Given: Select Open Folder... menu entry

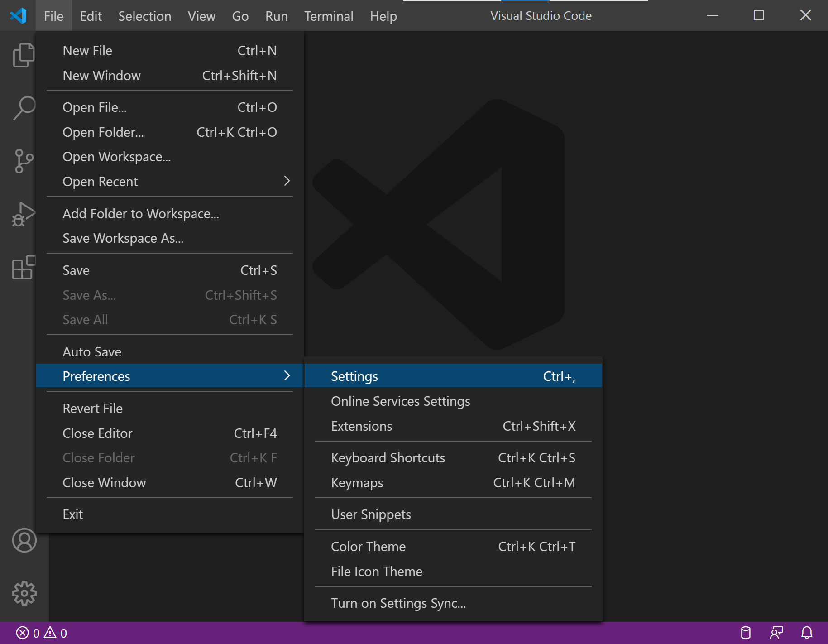Looking at the screenshot, I should click(x=170, y=132).
